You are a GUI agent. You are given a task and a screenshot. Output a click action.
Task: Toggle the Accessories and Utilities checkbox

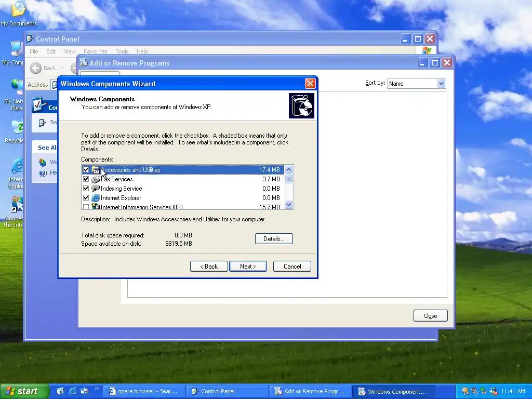point(86,170)
